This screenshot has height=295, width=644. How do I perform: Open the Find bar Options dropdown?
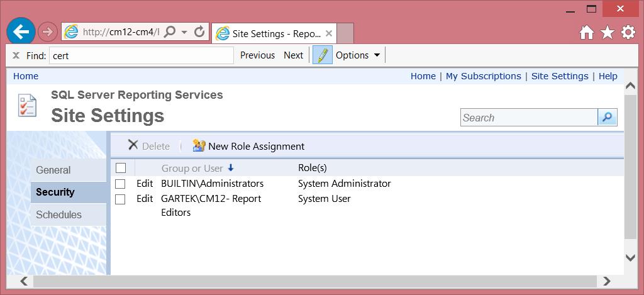(x=358, y=55)
